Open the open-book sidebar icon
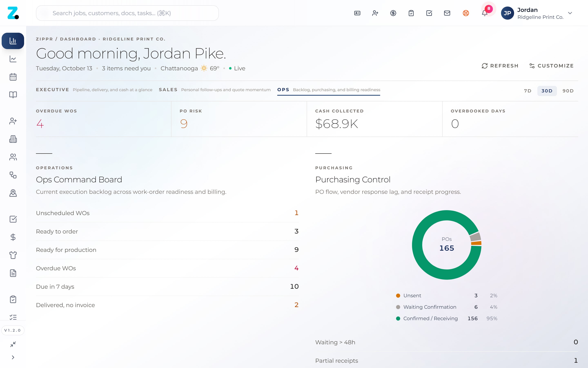588x368 pixels. [13, 95]
